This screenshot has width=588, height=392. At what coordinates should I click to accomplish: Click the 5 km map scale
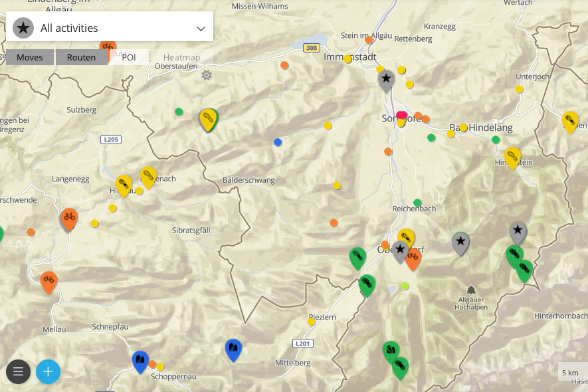click(x=571, y=372)
